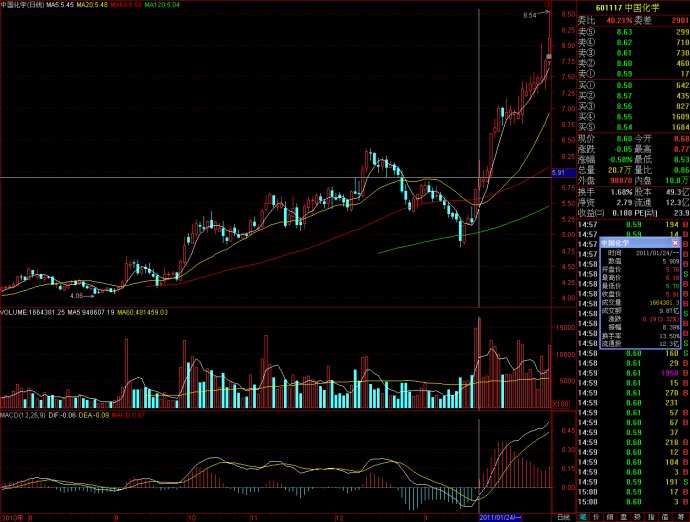690x522 pixels.
Task: Switch to the 笔 tab at bottom
Action: [x=583, y=517]
